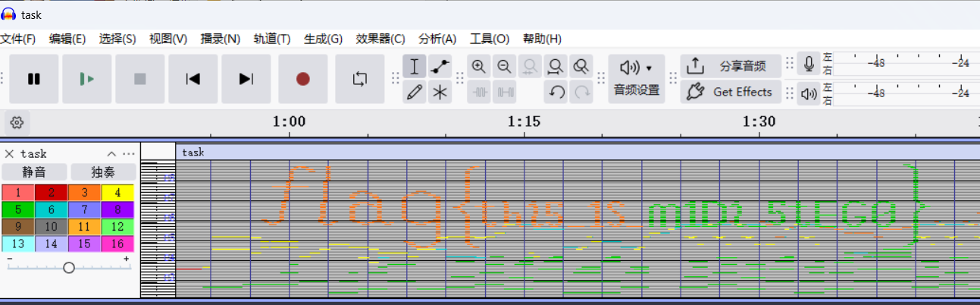980x305 pixels.
Task: Toggle MIDI channel 10 grey swatch
Action: pyautogui.click(x=51, y=226)
